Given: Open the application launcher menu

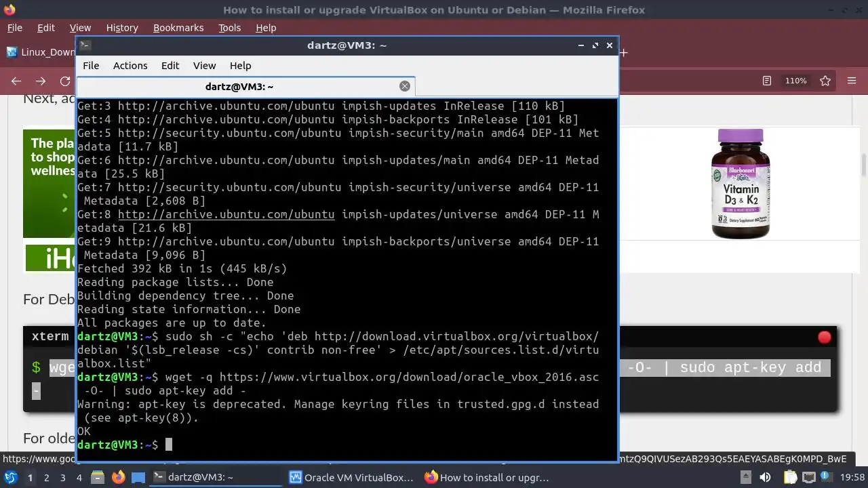Looking at the screenshot, I should coord(11,477).
